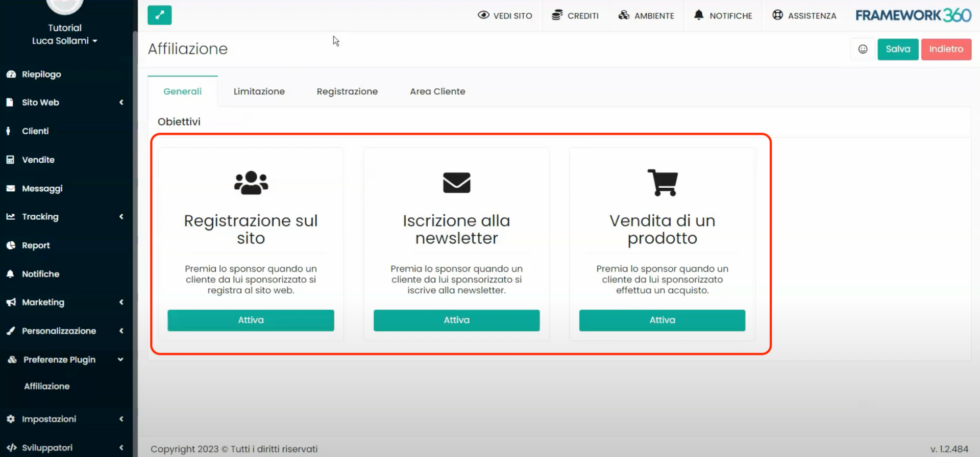
Task: Click the sidebar Notifiche bell icon
Action: (x=10, y=274)
